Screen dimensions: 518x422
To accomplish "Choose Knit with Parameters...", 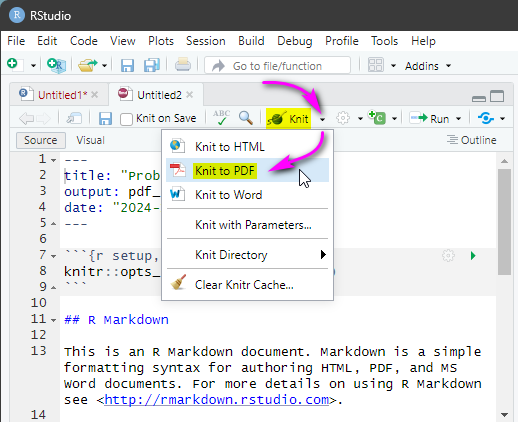I will click(247, 225).
